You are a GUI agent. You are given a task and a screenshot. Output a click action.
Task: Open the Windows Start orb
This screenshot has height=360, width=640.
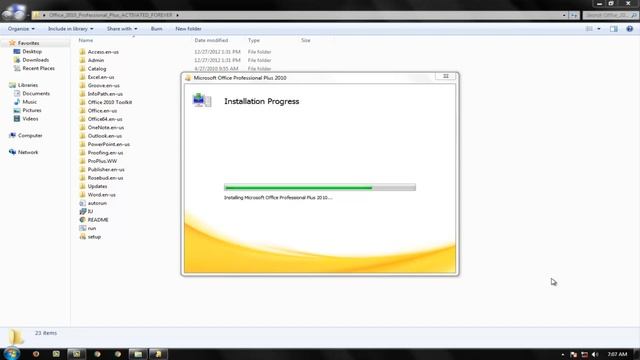pos(11,353)
